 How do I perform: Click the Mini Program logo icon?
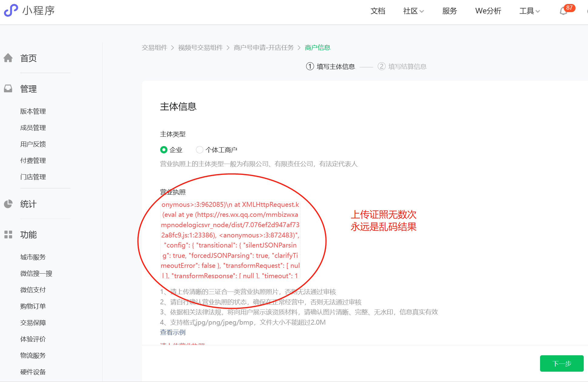tap(11, 10)
